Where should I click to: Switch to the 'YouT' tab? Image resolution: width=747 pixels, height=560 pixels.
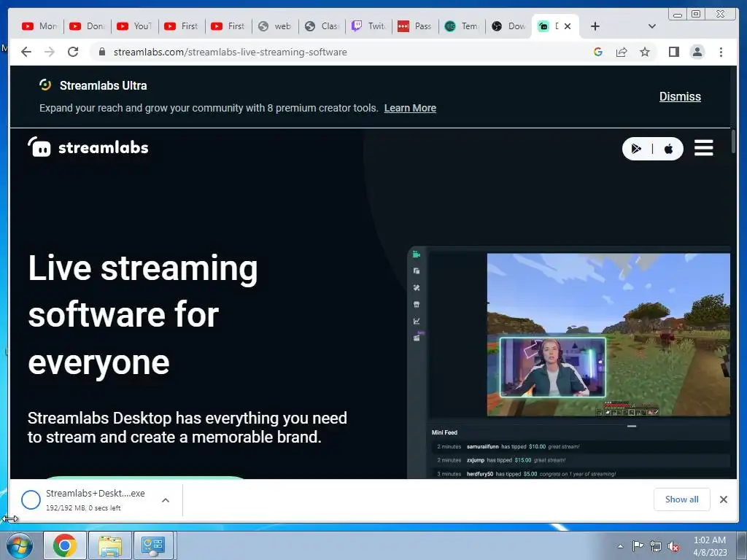coord(135,26)
